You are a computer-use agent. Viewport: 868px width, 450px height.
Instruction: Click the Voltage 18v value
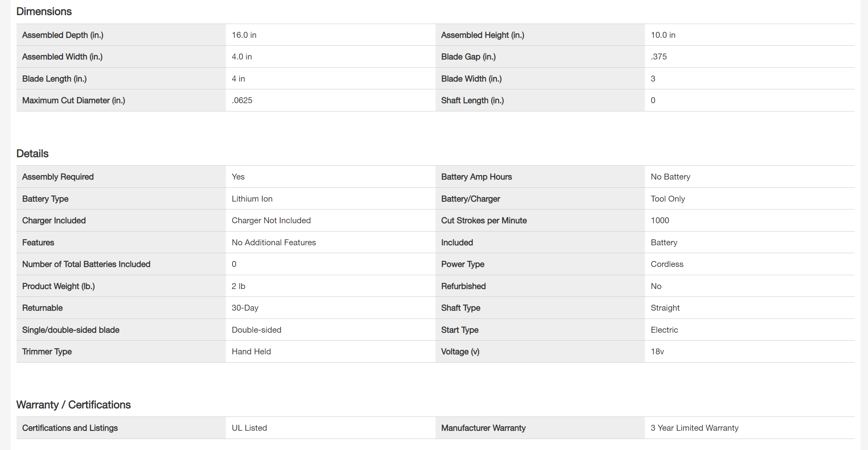(x=657, y=352)
